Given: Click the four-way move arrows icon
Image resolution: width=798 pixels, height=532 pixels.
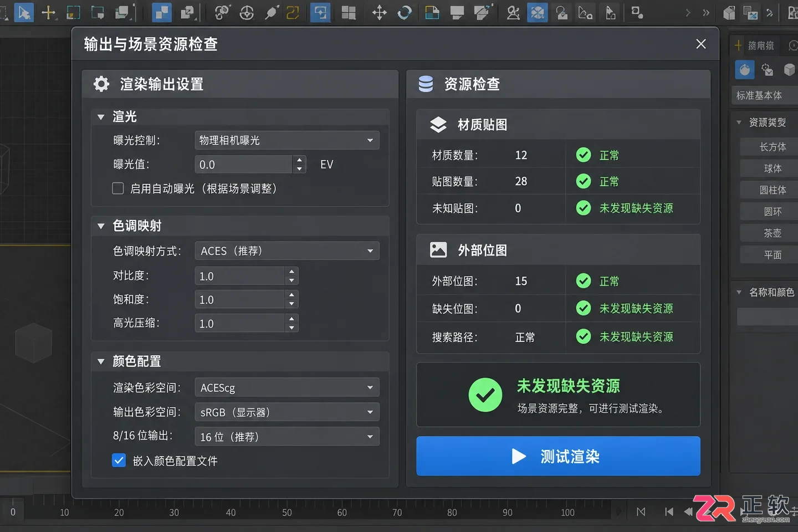Looking at the screenshot, I should (380, 12).
